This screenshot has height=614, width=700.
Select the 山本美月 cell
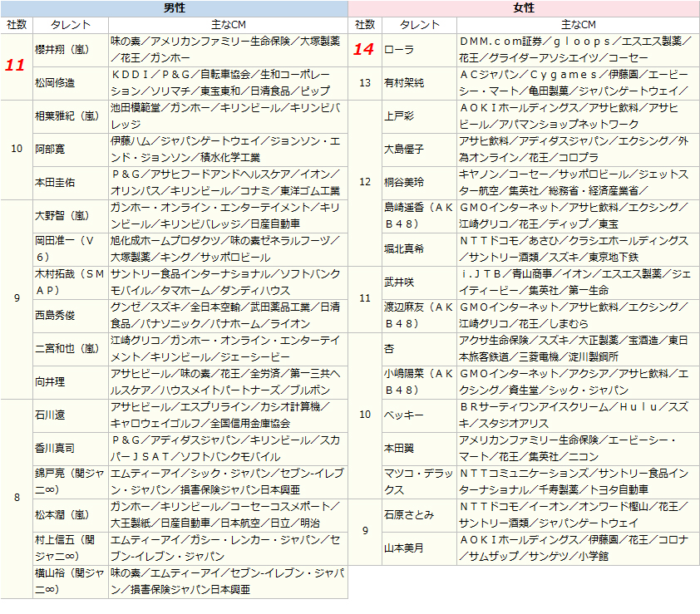(x=419, y=548)
